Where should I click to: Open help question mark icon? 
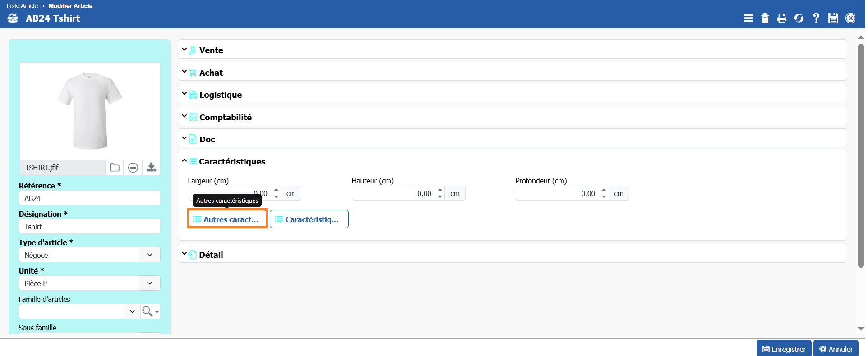(816, 18)
